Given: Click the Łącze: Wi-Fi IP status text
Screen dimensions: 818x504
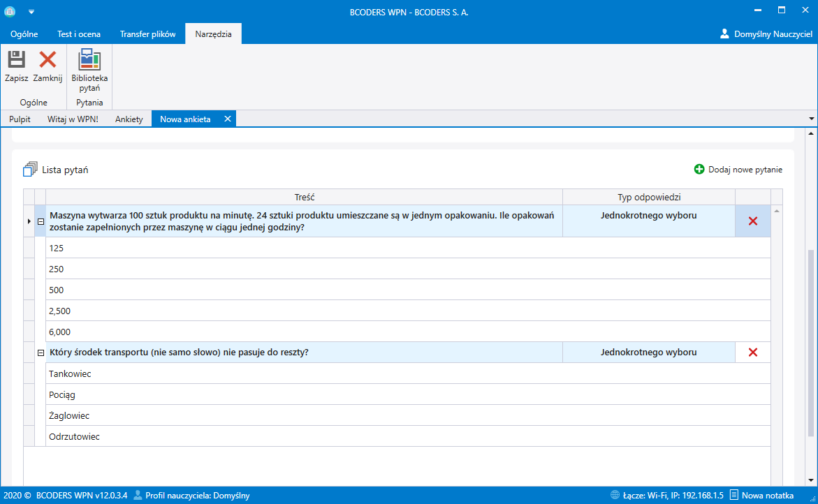Looking at the screenshot, I should pos(673,495).
